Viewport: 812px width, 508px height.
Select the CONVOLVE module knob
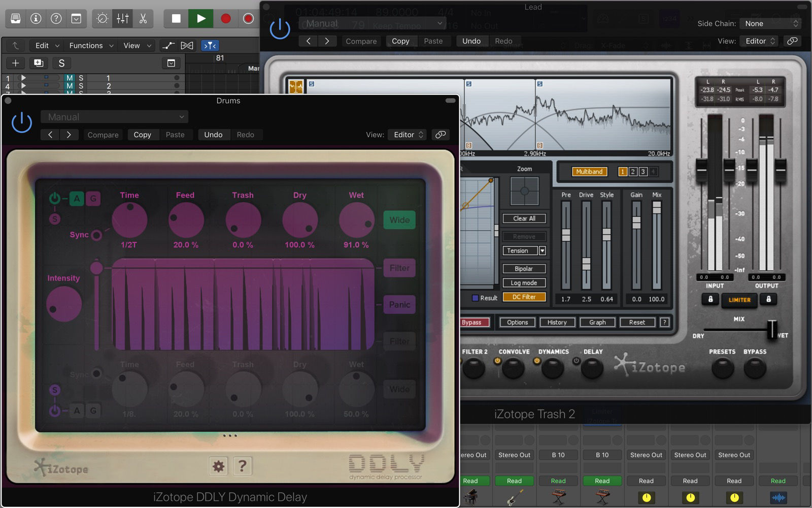click(x=514, y=369)
